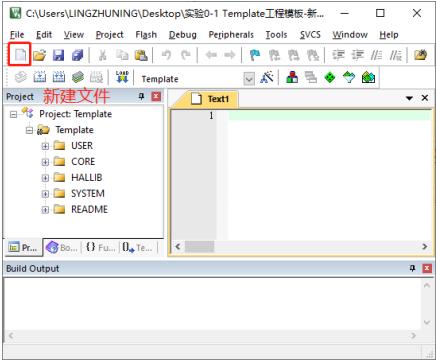436x362 pixels.
Task: Collapse the Project: Template root node
Action: (x=13, y=115)
